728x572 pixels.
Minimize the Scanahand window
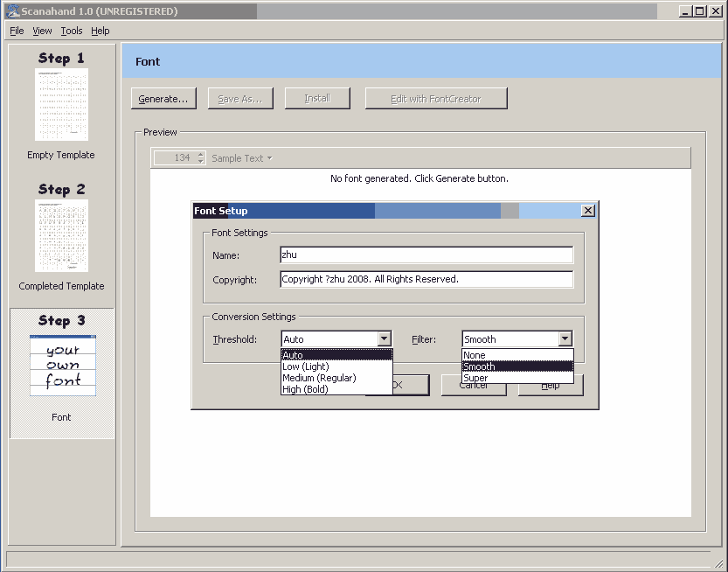point(686,11)
